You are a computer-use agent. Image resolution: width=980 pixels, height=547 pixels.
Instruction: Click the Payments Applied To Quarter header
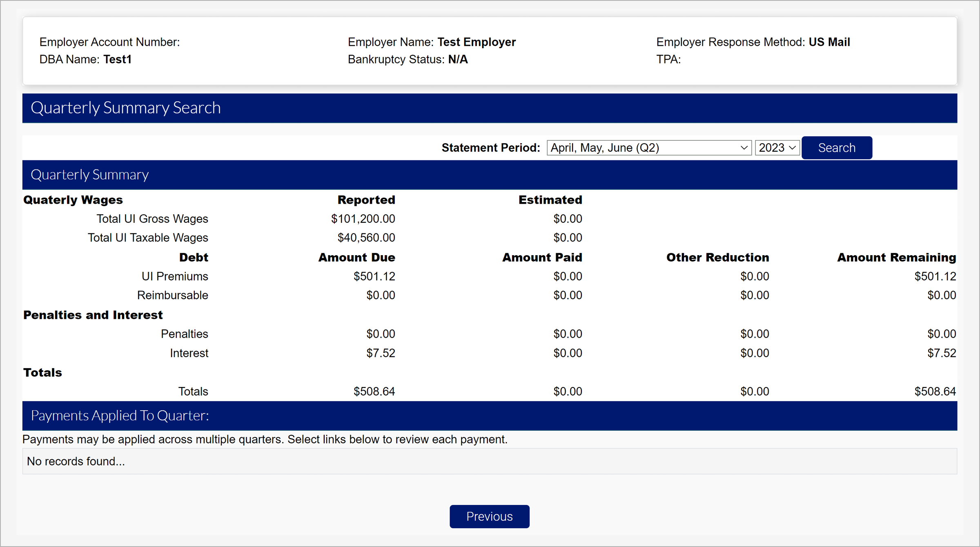[120, 416]
